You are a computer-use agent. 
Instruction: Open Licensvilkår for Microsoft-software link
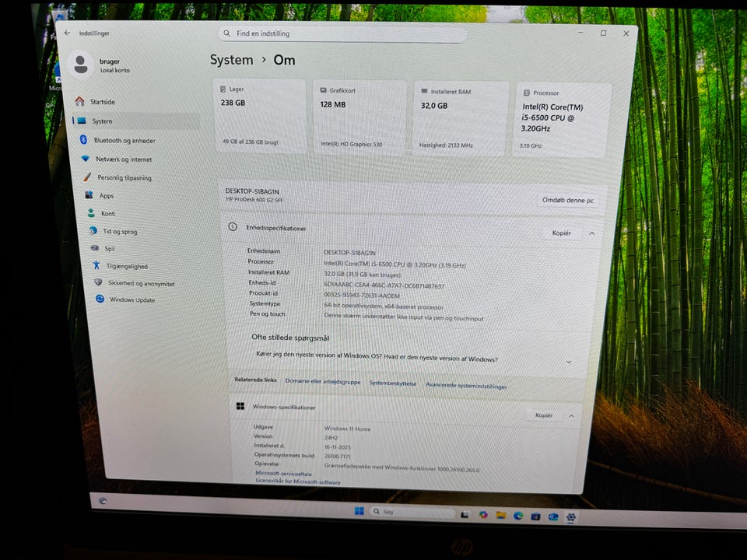click(x=298, y=481)
